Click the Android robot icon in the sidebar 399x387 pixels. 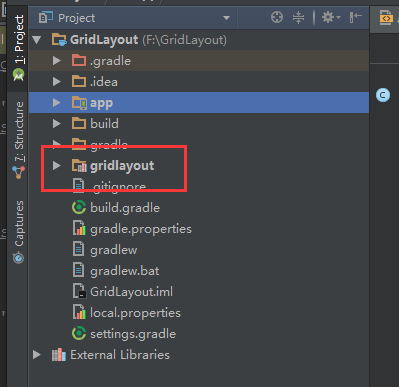tap(19, 75)
